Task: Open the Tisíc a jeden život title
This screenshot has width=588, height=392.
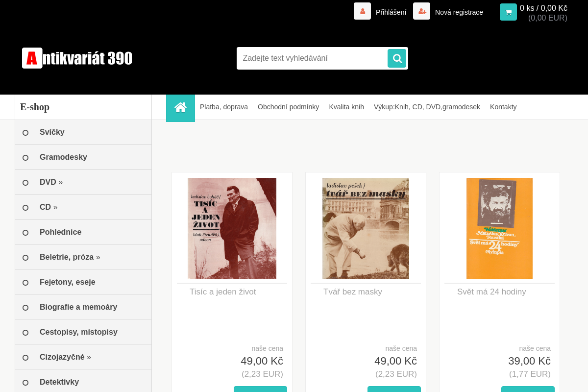Action: pyautogui.click(x=223, y=292)
